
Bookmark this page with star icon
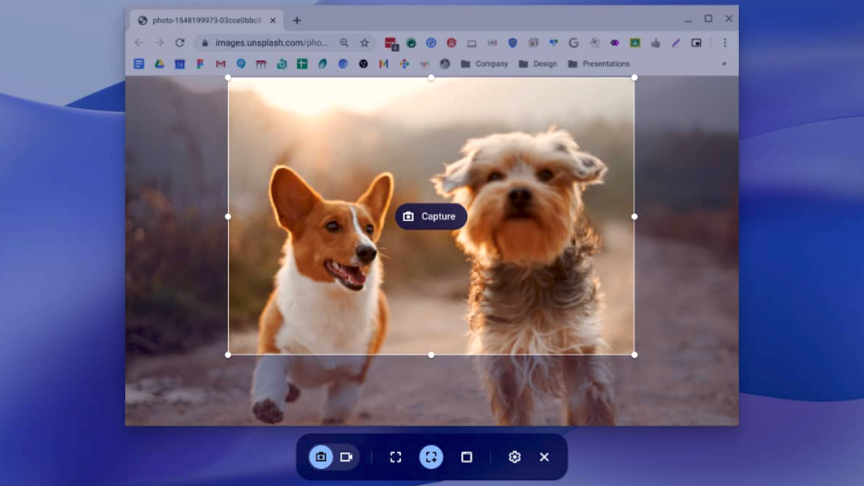(x=364, y=43)
